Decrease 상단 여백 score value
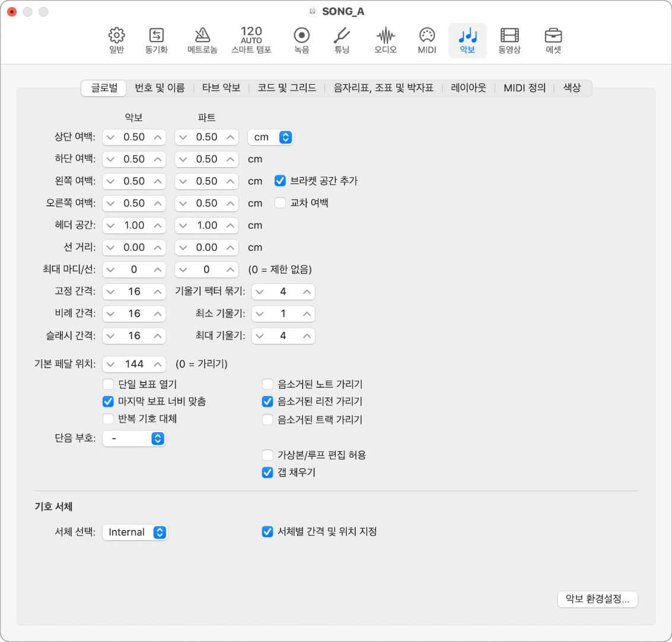Screen dimensions: 672x642 point(110,138)
